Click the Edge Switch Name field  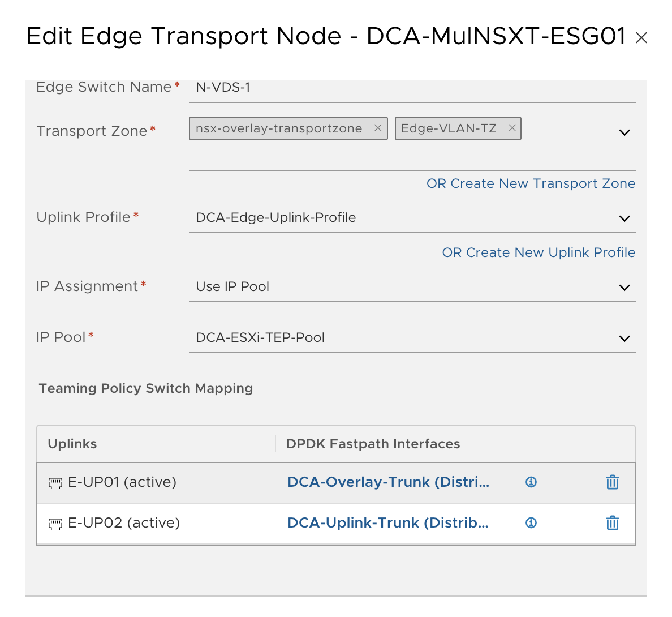[412, 88]
